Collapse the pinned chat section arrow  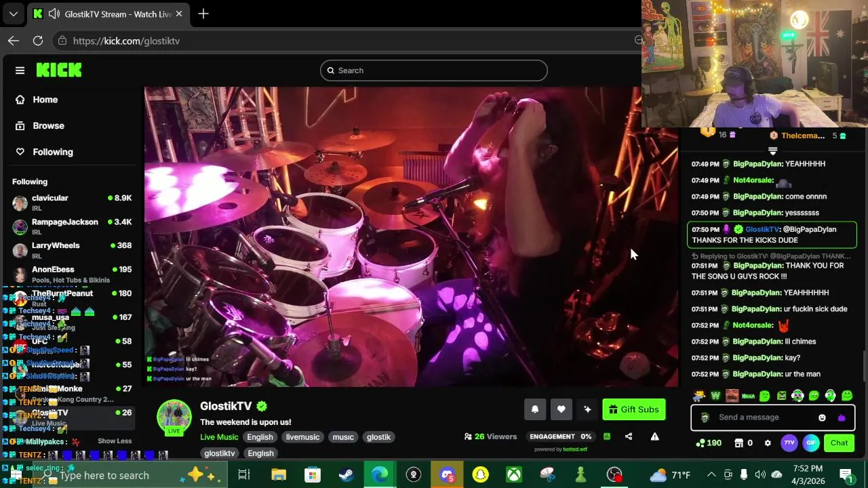pyautogui.click(x=772, y=150)
